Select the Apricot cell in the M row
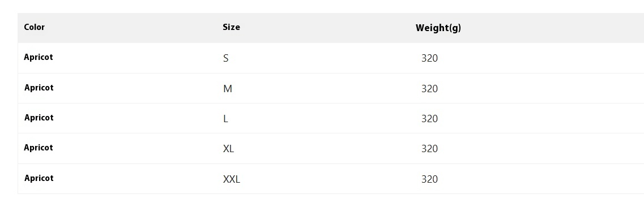Screen dimensions: 644x207 click(x=39, y=88)
